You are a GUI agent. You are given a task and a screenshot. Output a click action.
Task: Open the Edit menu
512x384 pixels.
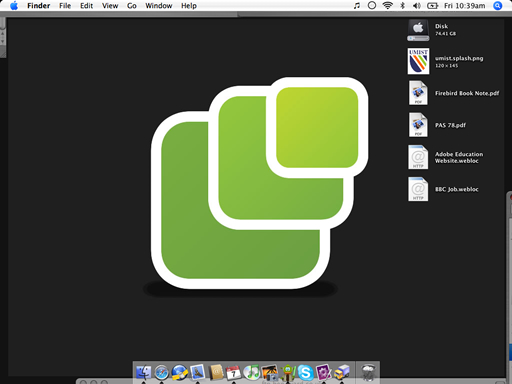click(86, 6)
